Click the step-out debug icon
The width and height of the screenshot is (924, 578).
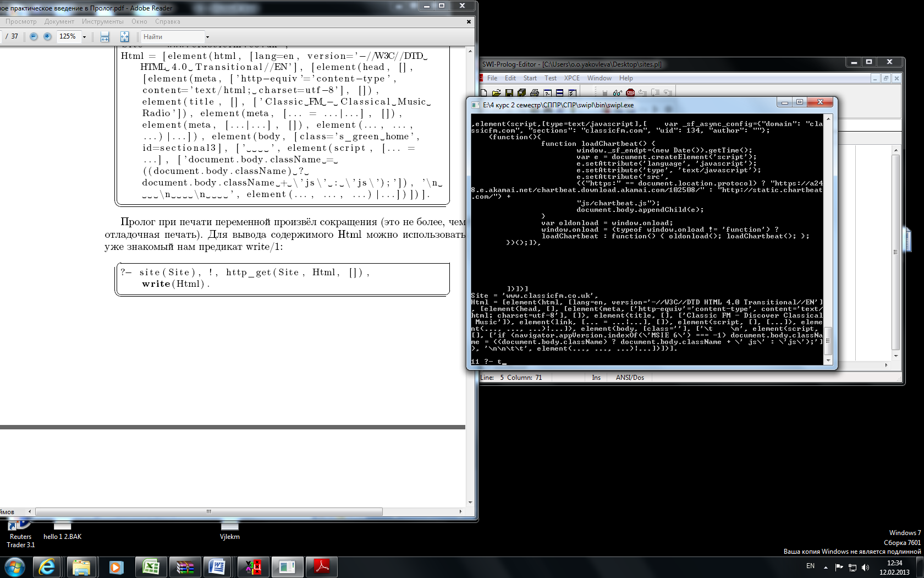[668, 93]
